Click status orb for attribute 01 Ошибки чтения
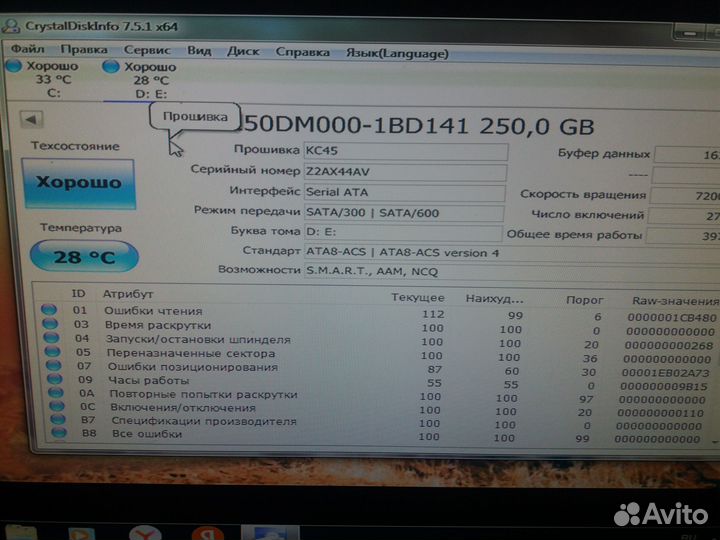This screenshot has height=540, width=720. click(49, 309)
